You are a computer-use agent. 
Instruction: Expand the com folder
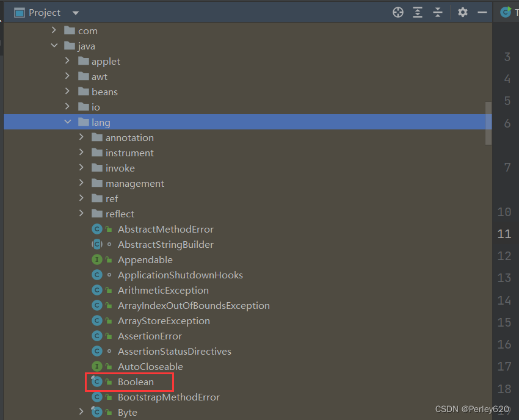click(x=54, y=31)
